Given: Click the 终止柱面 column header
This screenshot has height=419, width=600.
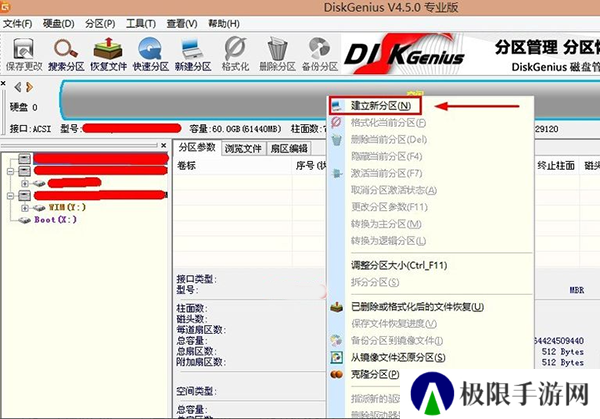Looking at the screenshot, I should click(x=556, y=166).
